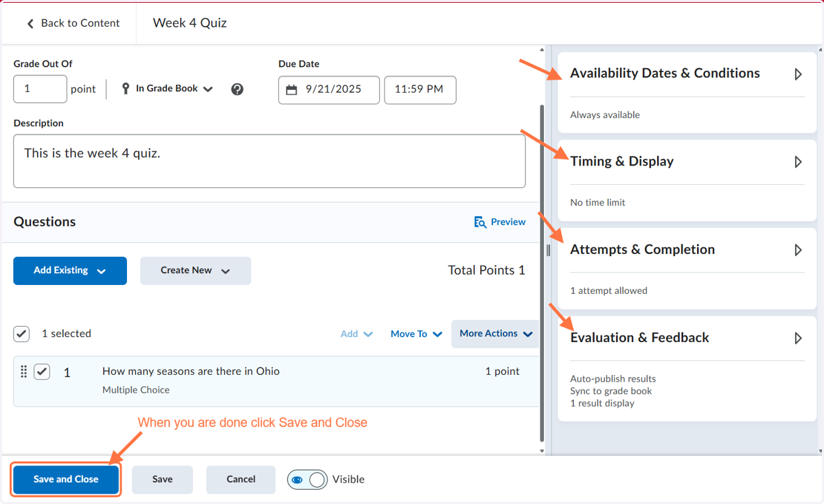The height and width of the screenshot is (504, 824).
Task: Toggle the select-all questions checkbox
Action: 21,334
